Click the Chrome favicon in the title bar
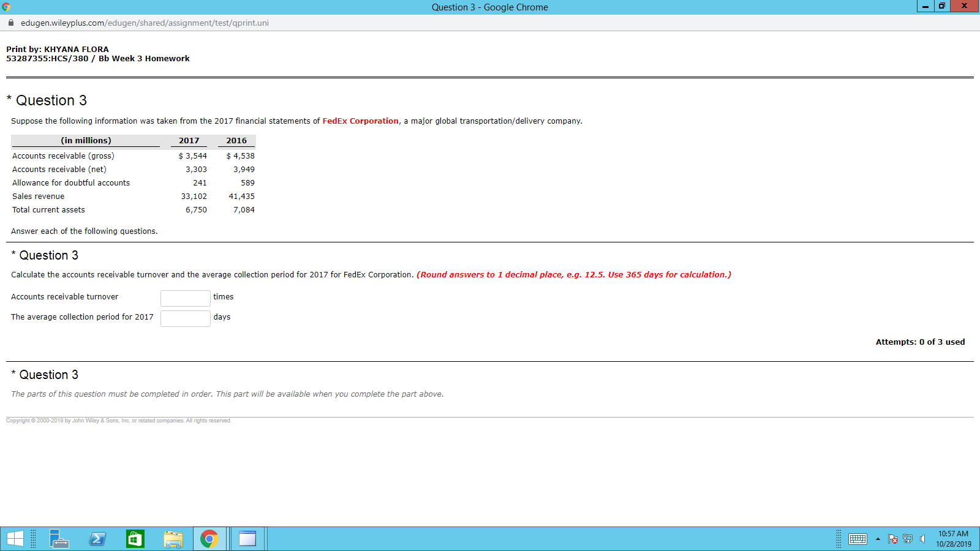 click(x=6, y=7)
